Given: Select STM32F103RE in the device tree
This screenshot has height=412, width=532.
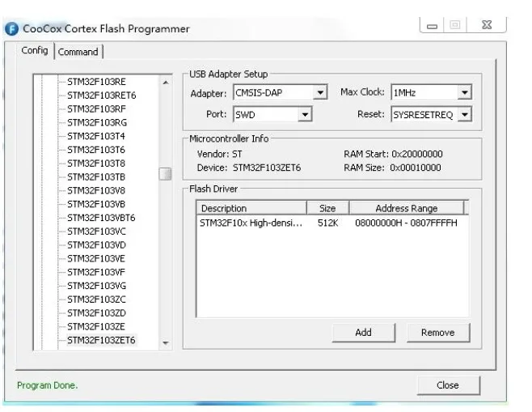Looking at the screenshot, I should click(x=96, y=82).
